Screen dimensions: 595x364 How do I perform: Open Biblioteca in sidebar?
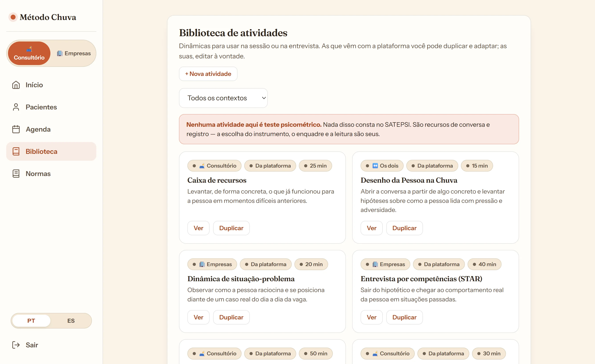click(51, 152)
